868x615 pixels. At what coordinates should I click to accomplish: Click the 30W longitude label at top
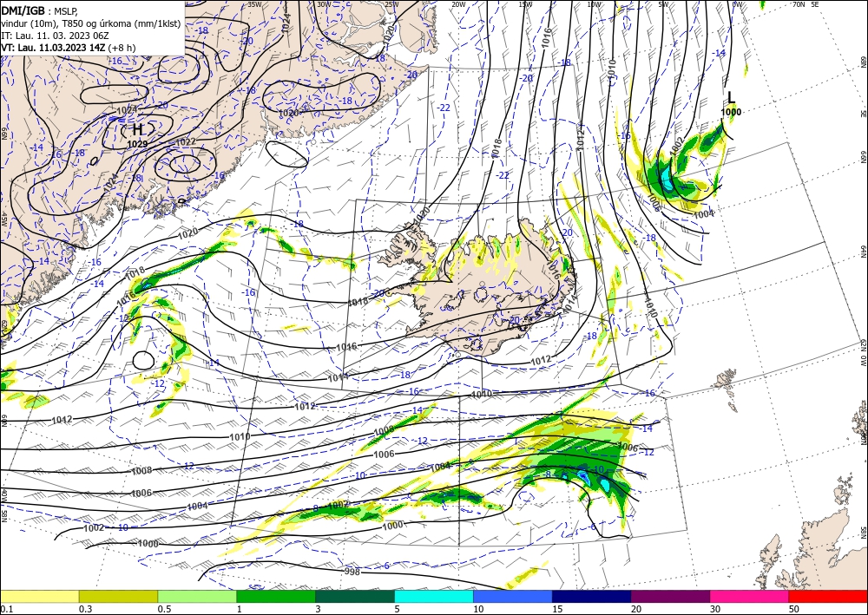pos(324,4)
